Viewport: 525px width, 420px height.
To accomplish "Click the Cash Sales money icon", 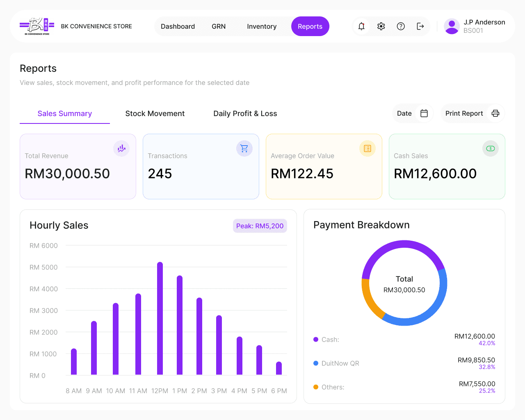I will 491,148.
